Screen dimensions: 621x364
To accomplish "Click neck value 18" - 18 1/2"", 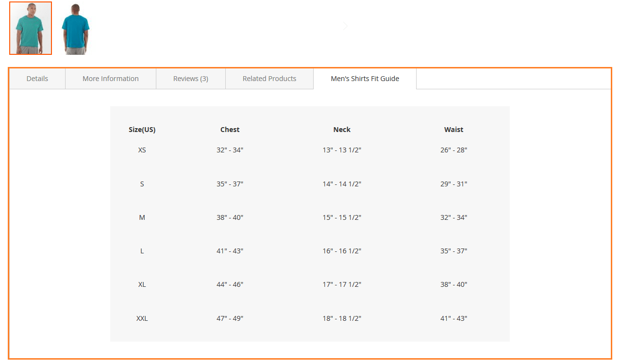I will tap(342, 318).
